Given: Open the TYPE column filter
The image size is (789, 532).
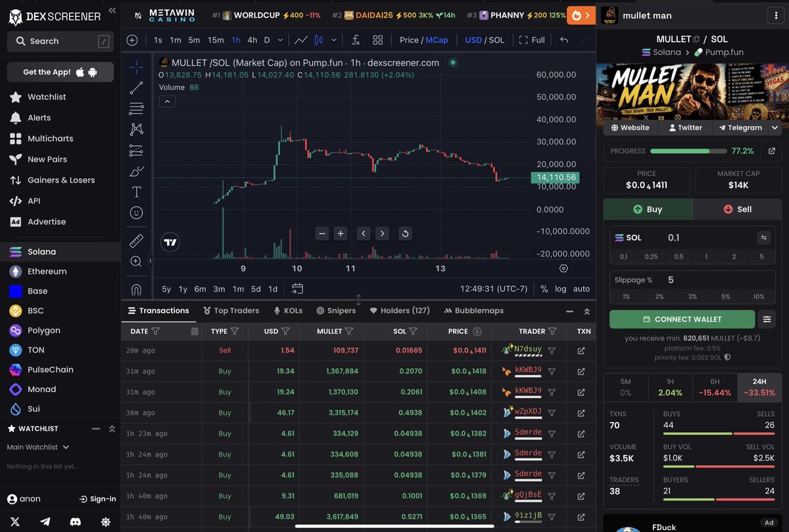Looking at the screenshot, I should (x=235, y=331).
